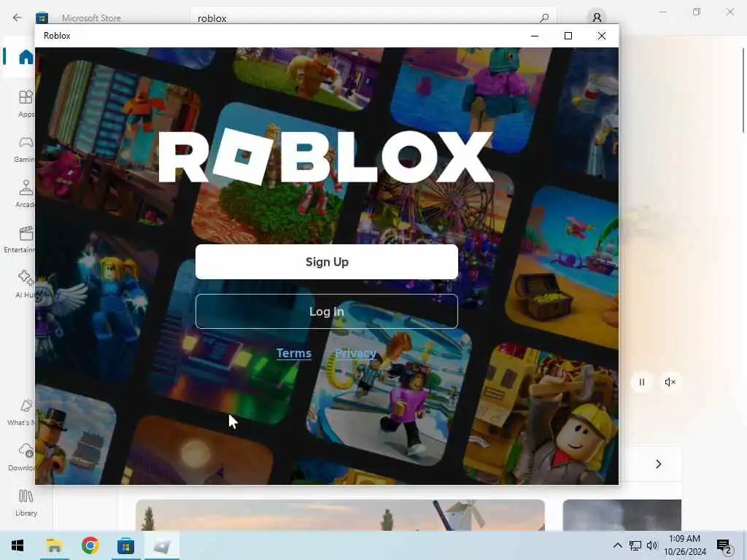Screen dimensions: 747x560
Task: Open Gaming section in Microsoft Store sidebar
Action: 26,149
